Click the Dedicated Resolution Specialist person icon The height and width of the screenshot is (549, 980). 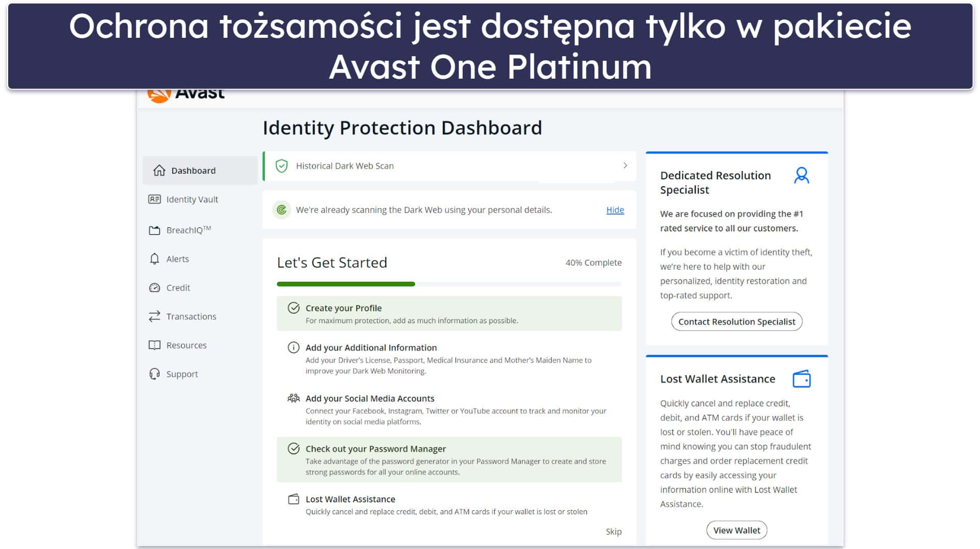point(801,176)
